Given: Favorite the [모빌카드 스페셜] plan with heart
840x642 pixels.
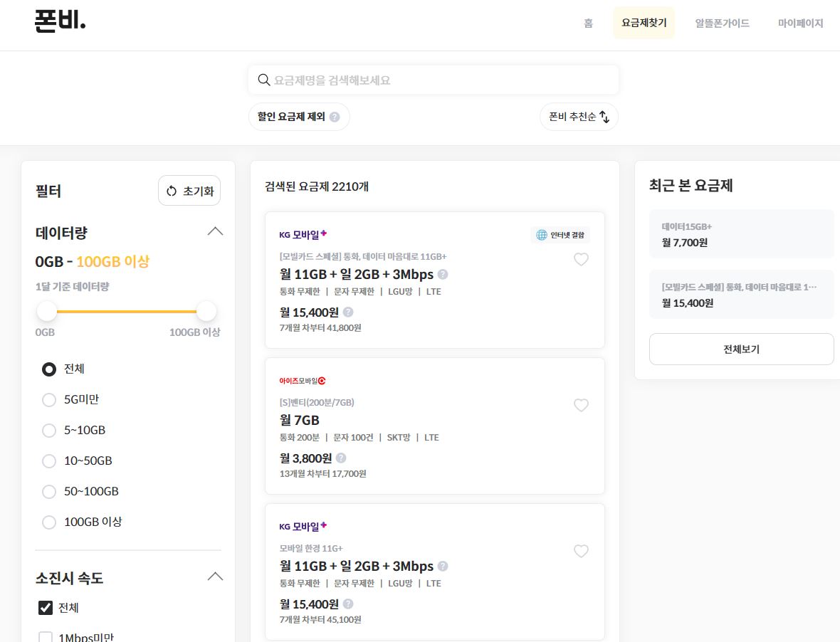Looking at the screenshot, I should [581, 259].
